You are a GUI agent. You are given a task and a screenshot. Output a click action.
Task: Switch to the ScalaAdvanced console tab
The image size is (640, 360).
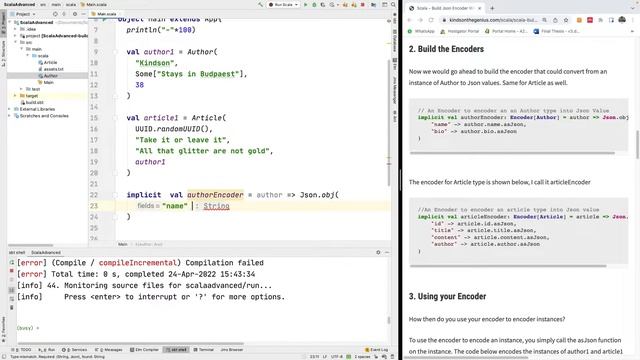pyautogui.click(x=46, y=253)
